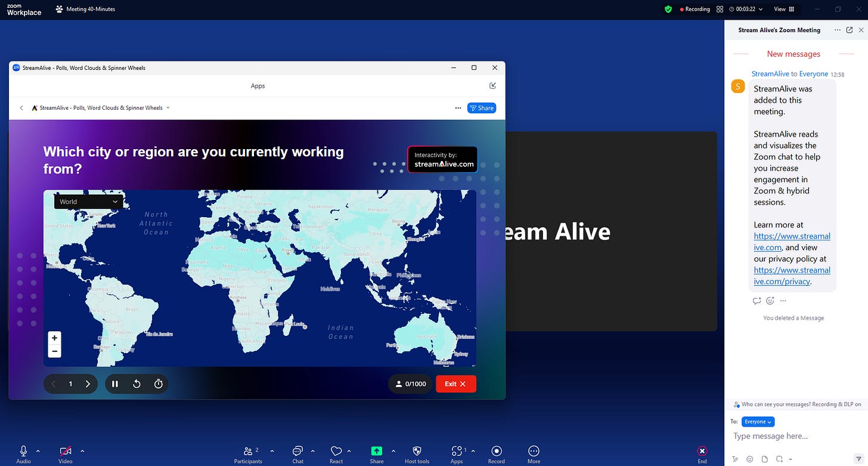The height and width of the screenshot is (466, 868).
Task: Pause the StreamAlive interaction
Action: [x=115, y=384]
